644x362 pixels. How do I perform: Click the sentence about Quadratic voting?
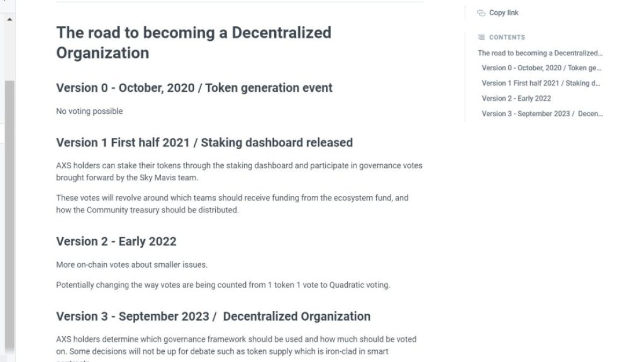pos(223,285)
